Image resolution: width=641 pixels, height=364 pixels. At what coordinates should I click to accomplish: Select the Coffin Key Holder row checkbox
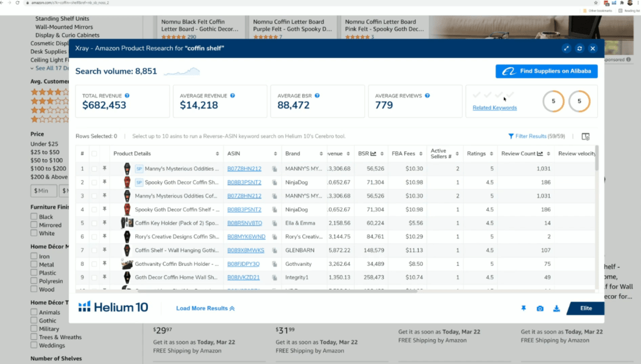[95, 223]
